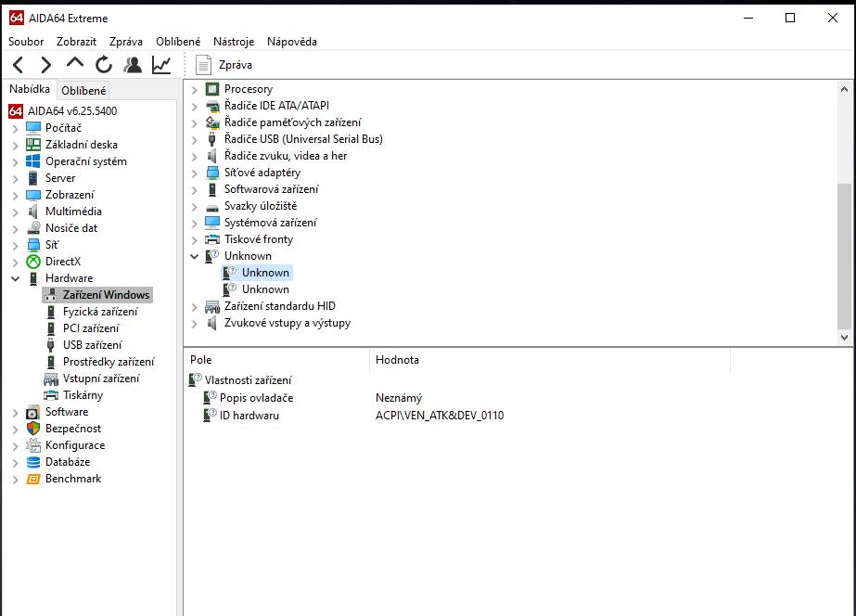Click the Síťové adaptéry network icon
Screen dimensions: 856x616
(212, 173)
